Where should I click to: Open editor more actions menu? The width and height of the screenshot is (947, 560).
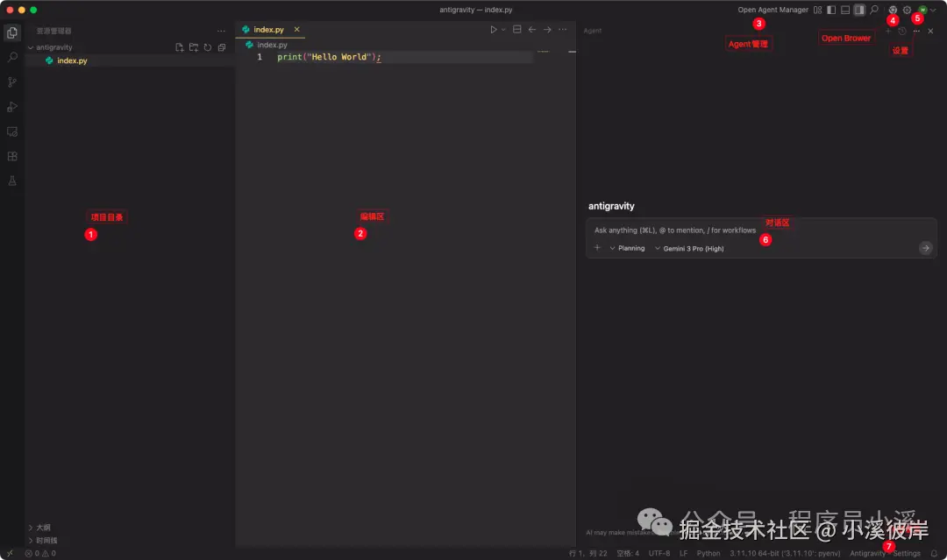(x=562, y=30)
